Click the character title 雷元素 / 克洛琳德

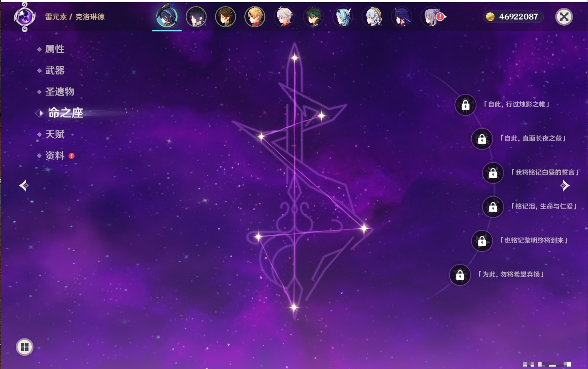75,17
